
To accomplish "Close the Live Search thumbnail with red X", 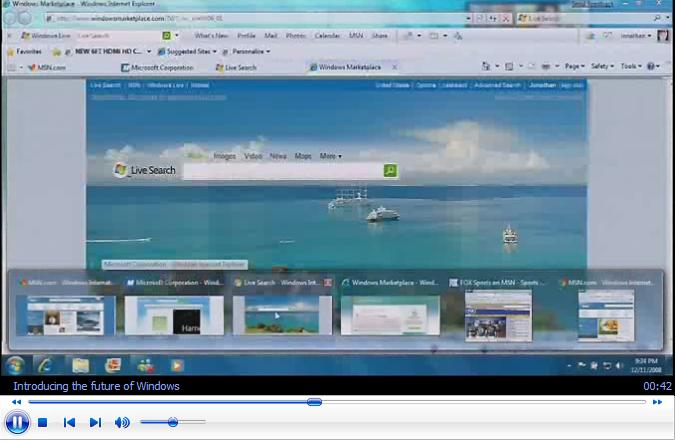I will (x=328, y=282).
